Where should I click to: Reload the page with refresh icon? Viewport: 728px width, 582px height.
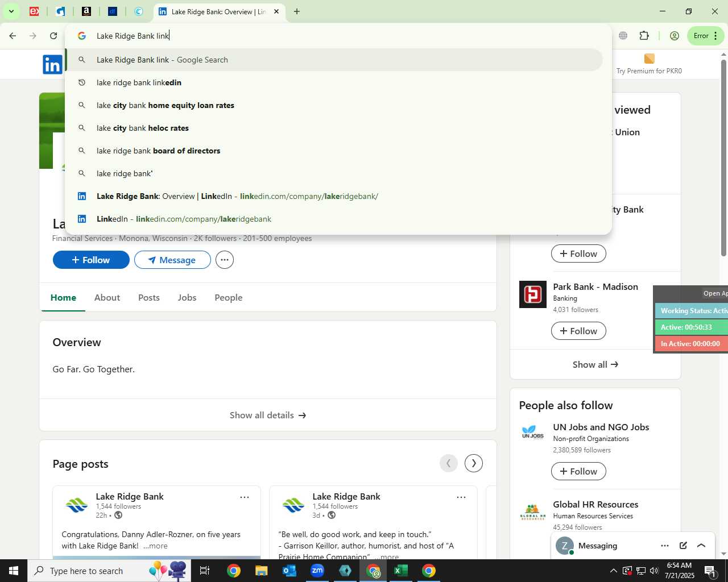click(x=53, y=36)
